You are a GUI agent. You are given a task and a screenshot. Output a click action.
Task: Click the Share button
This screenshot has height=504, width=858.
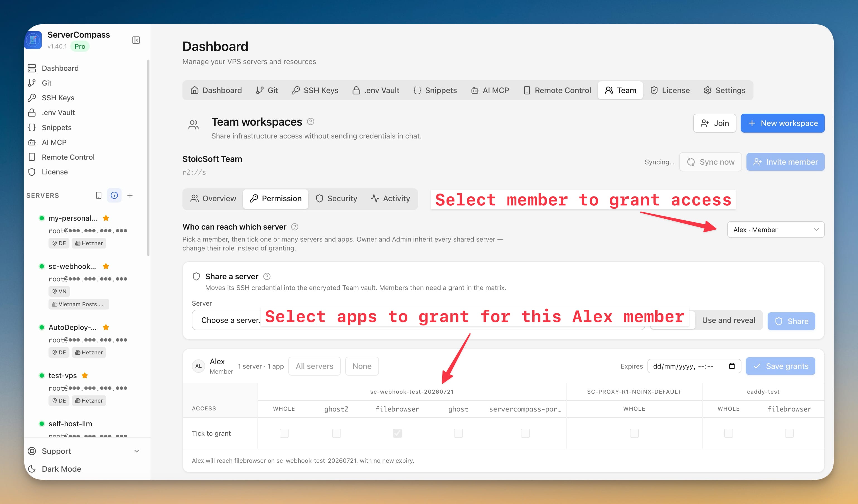point(791,321)
